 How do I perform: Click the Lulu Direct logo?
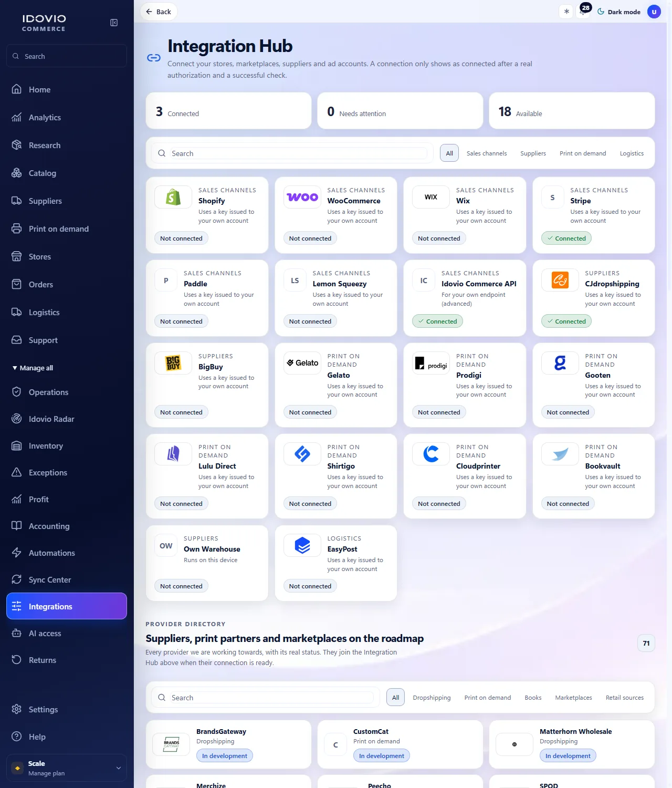[173, 454]
